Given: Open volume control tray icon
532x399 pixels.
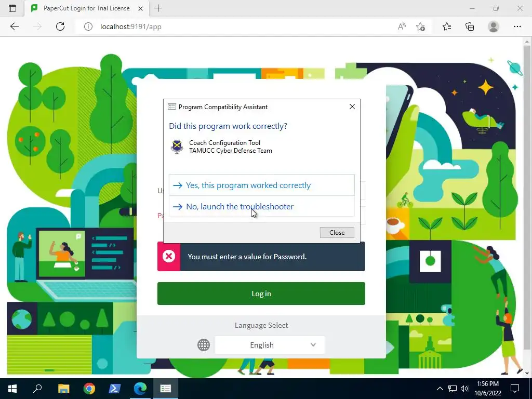Looking at the screenshot, I should click(x=464, y=389).
